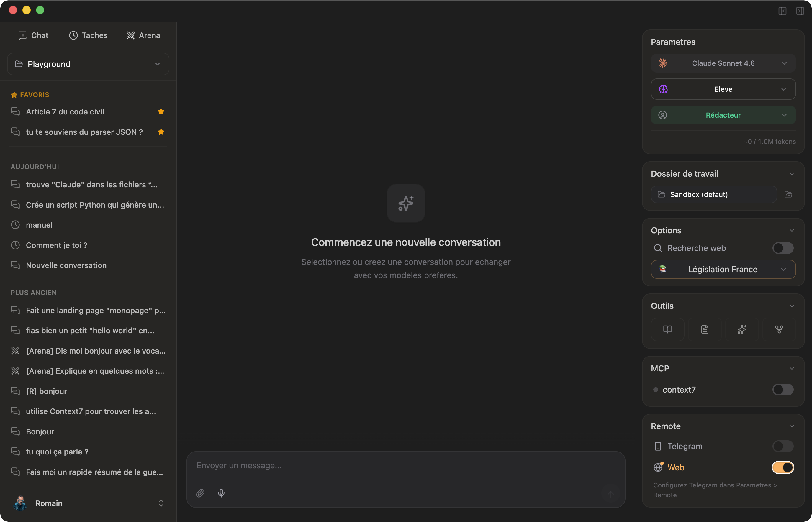Select the book tool in Outils

[x=667, y=329]
